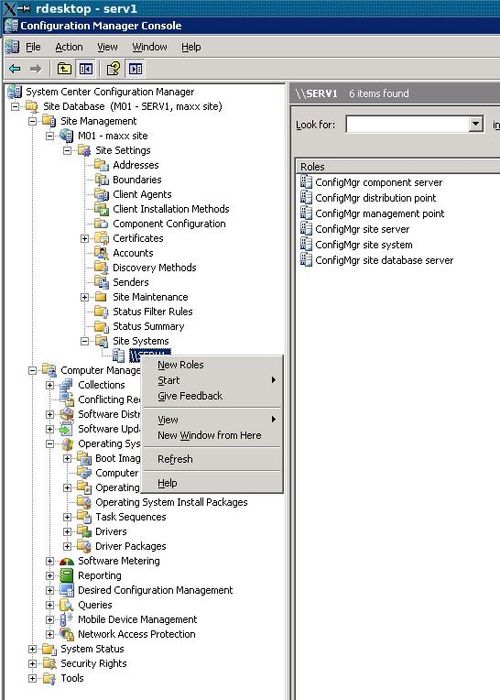The width and height of the screenshot is (500, 700).
Task: Open the Action menu
Action: pos(69,47)
